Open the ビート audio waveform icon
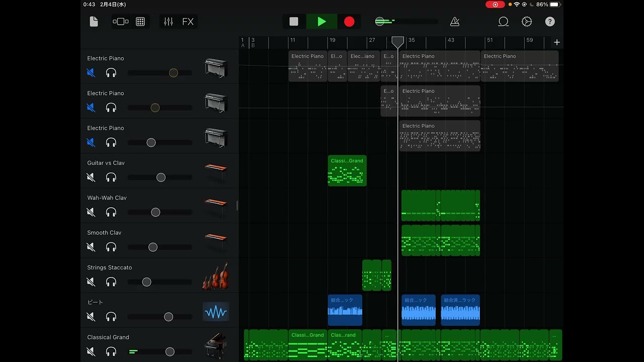This screenshot has height=362, width=644. tap(216, 312)
